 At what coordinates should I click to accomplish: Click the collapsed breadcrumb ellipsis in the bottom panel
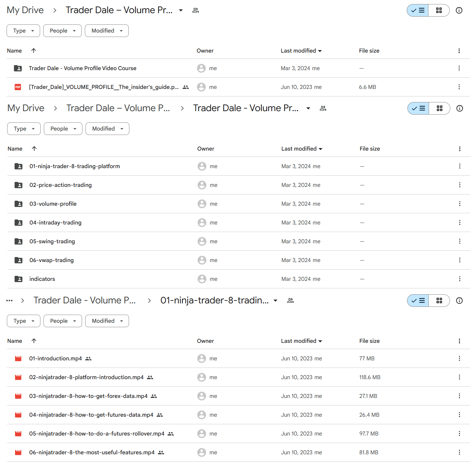[9, 301]
